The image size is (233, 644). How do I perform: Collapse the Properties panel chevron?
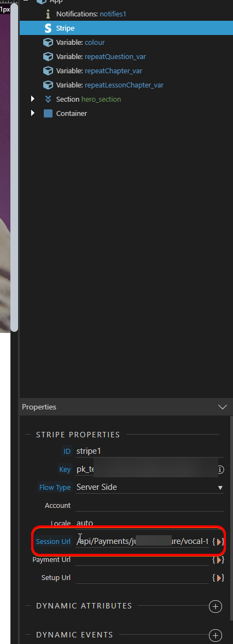pos(222,407)
